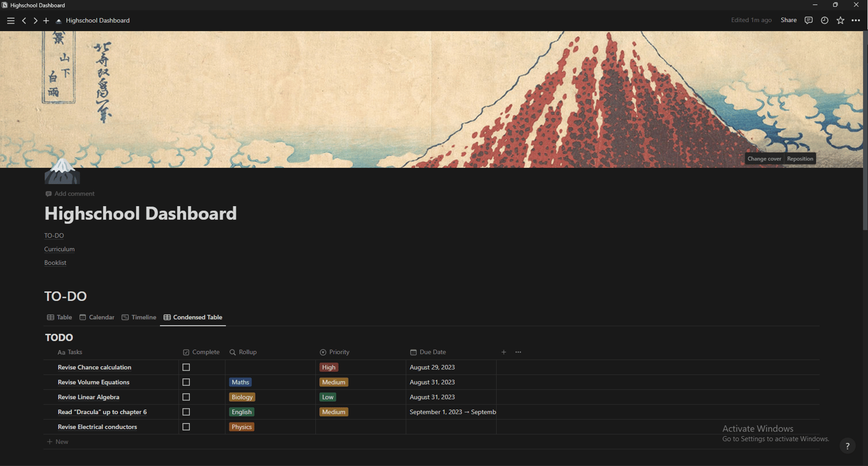Click the Physics rollup tag
This screenshot has width=868, height=466.
[x=241, y=427]
